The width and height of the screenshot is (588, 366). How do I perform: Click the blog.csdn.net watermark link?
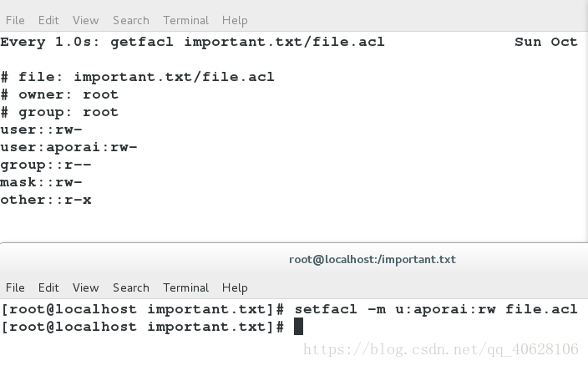click(441, 349)
